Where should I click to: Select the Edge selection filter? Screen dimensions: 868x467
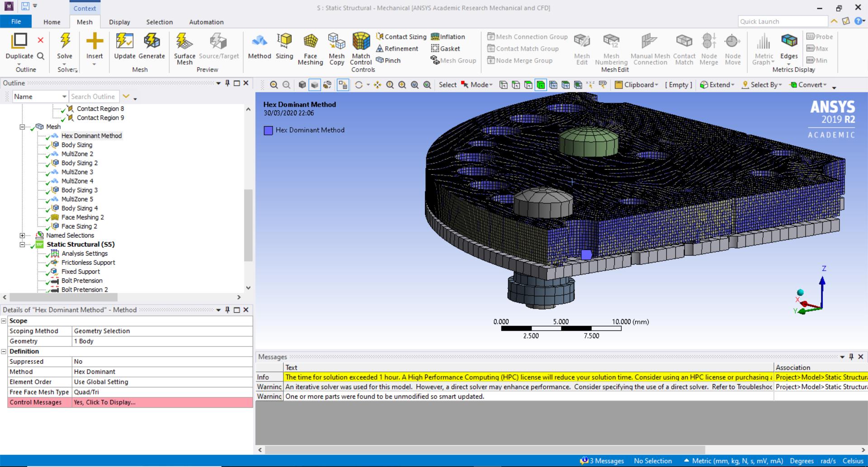pyautogui.click(x=516, y=85)
